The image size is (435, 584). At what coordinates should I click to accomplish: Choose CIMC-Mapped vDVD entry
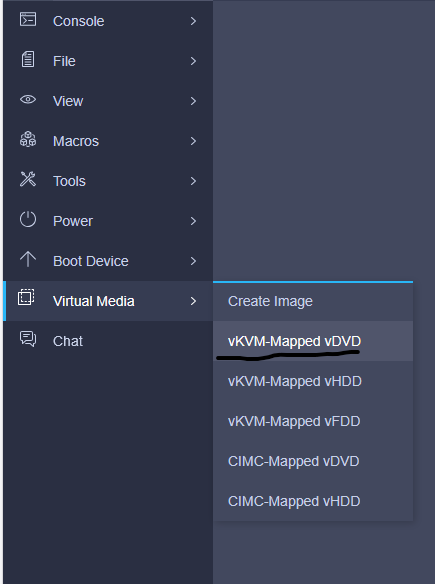(x=313, y=461)
